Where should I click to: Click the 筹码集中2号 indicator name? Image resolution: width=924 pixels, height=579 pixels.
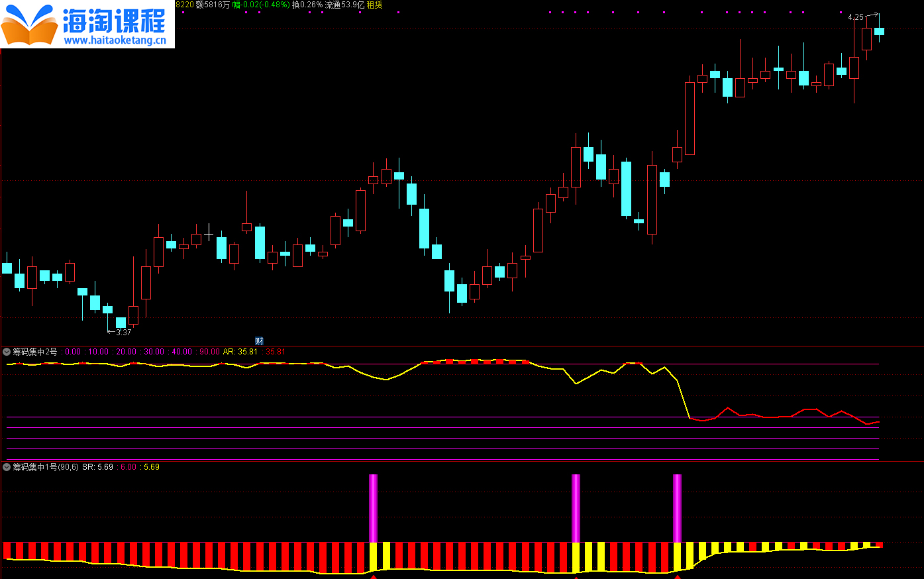(35, 352)
